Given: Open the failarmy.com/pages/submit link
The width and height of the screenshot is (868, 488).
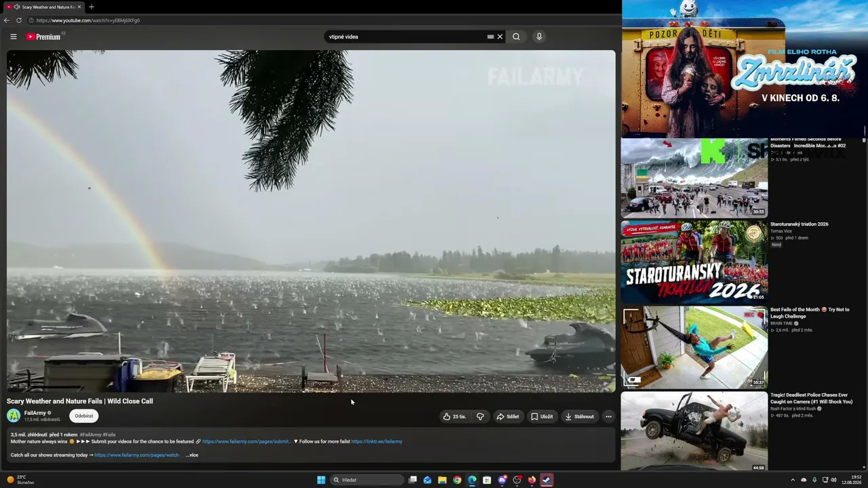Looking at the screenshot, I should tap(246, 441).
